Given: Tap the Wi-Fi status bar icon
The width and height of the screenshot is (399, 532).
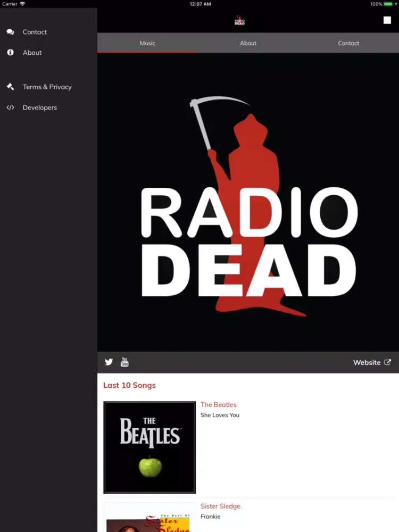Looking at the screenshot, I should tap(22, 4).
